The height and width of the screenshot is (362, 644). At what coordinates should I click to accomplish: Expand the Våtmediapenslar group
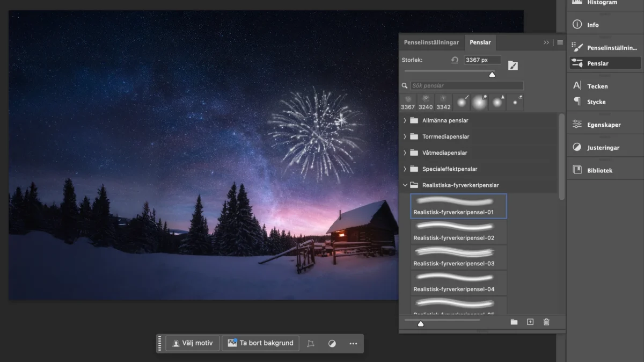click(405, 153)
